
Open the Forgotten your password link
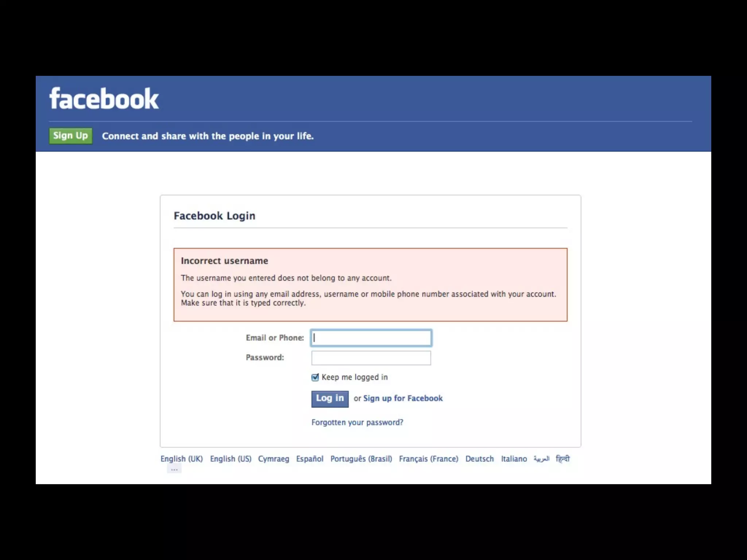357,422
